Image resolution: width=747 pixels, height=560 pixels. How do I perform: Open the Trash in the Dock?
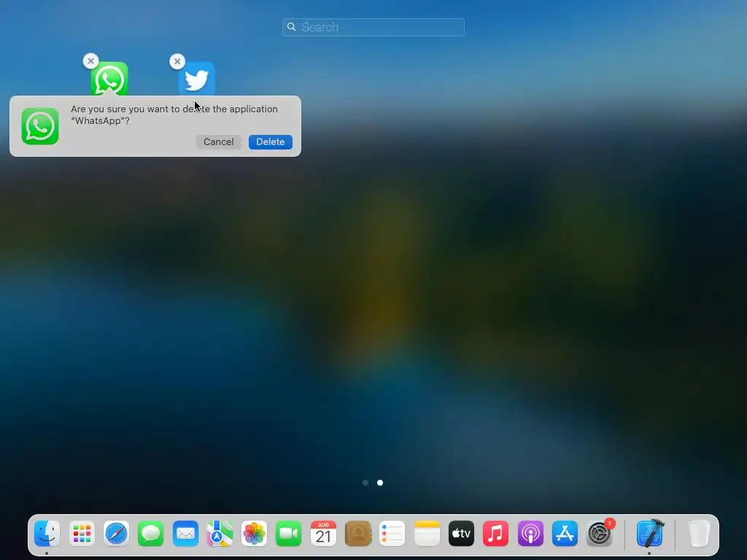pyautogui.click(x=699, y=533)
